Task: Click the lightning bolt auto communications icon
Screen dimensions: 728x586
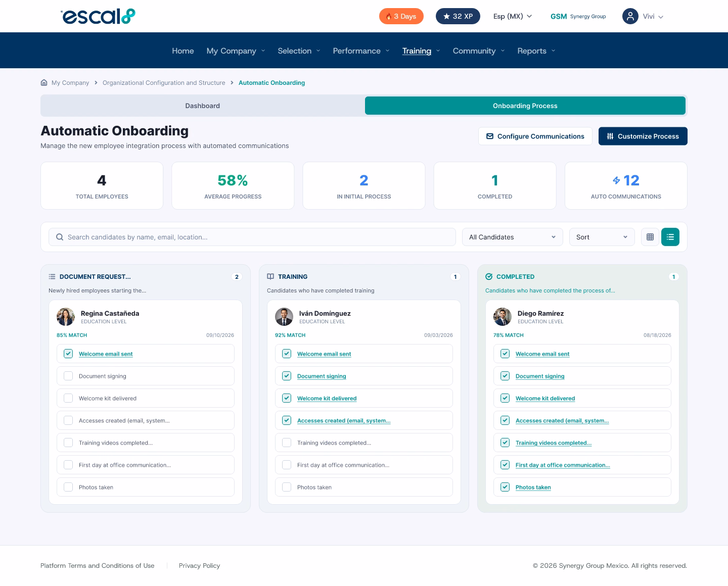Action: click(616, 180)
